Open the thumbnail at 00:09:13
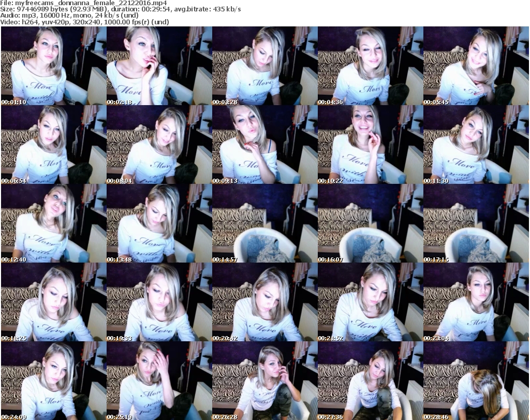The height and width of the screenshot is (420, 530). click(264, 144)
